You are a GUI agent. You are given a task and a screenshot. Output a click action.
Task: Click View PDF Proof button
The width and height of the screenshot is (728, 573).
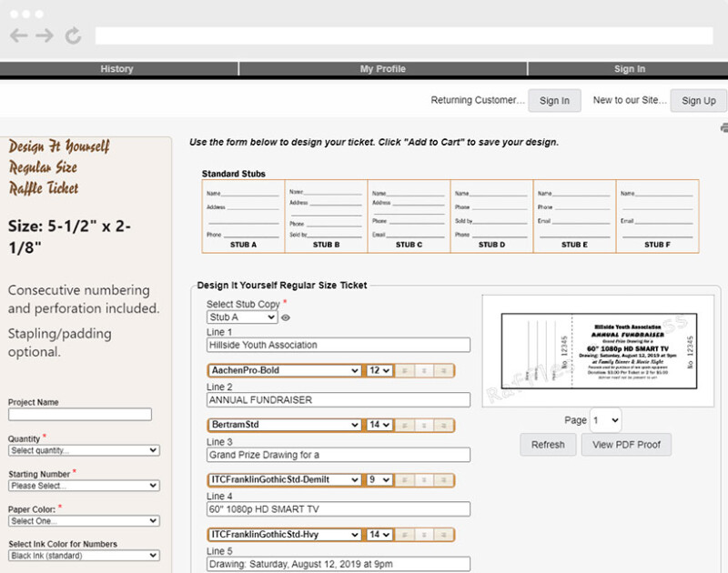(x=629, y=445)
